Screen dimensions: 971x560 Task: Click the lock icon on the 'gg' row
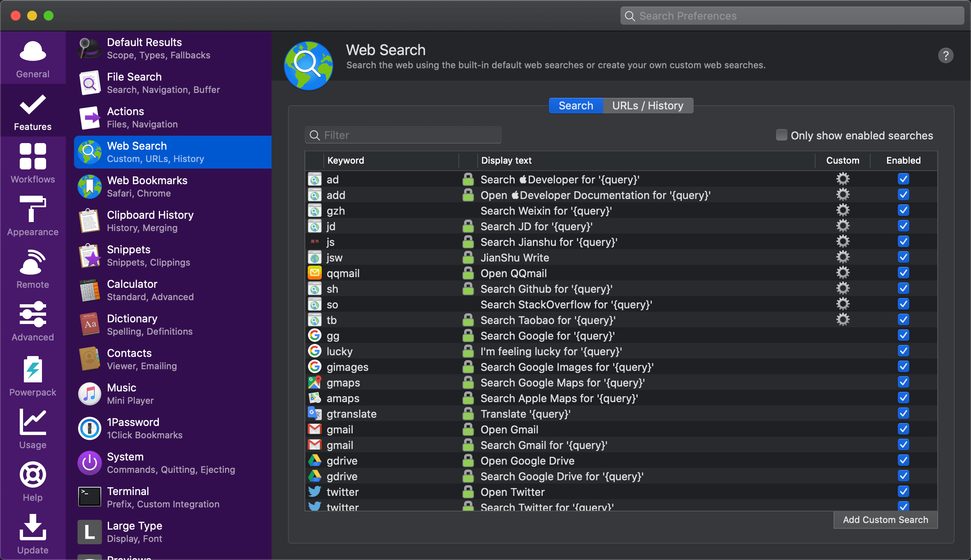[468, 335]
